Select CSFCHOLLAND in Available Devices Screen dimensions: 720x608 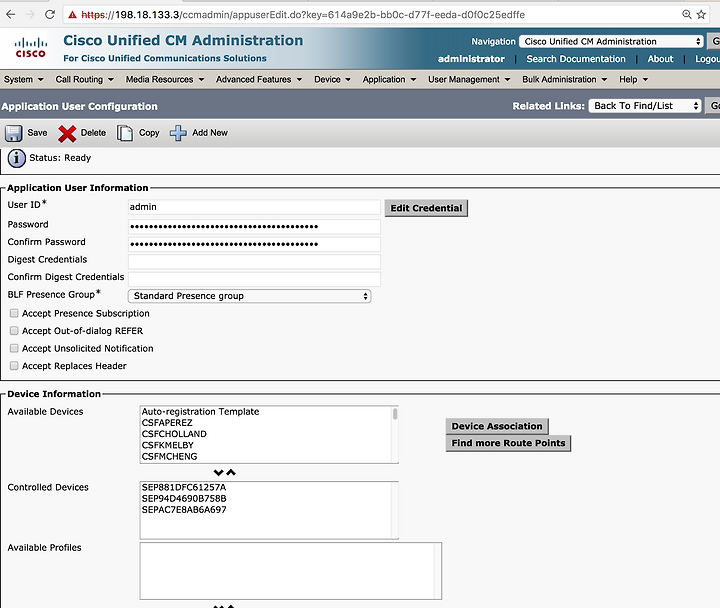coord(174,434)
